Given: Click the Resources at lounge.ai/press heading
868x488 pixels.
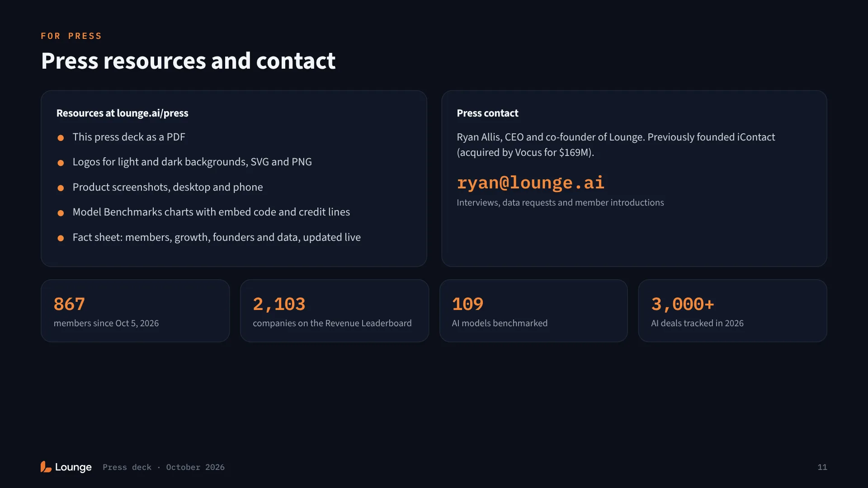Looking at the screenshot, I should coord(122,113).
